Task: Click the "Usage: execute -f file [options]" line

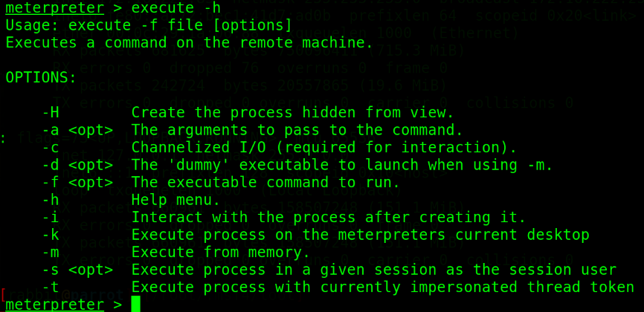Action: pyautogui.click(x=149, y=26)
